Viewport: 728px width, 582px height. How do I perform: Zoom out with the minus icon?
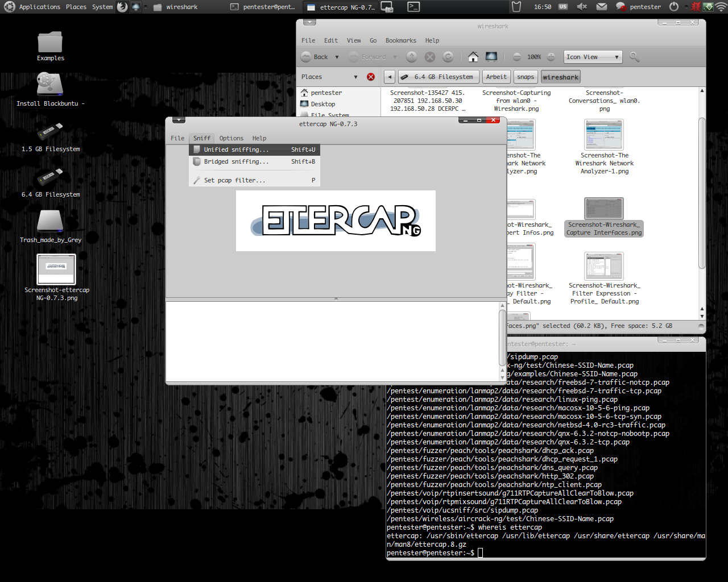(x=516, y=57)
